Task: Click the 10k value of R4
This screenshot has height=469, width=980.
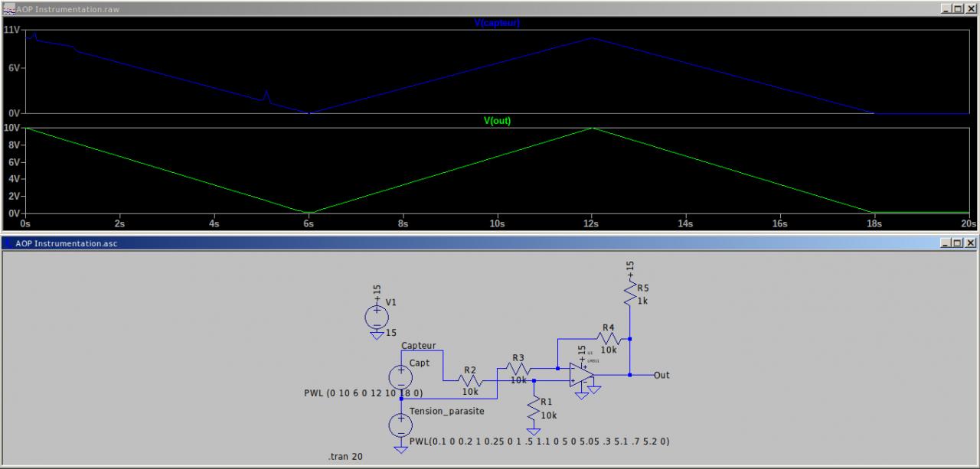Action: pos(609,350)
